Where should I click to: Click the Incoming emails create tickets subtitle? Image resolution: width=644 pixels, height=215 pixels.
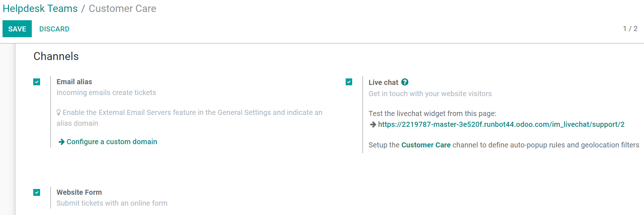(x=106, y=93)
